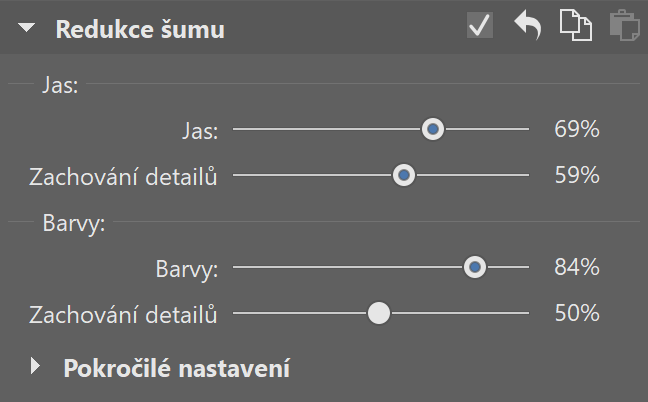Image resolution: width=648 pixels, height=402 pixels.
Task: Select the 50% value field
Action: click(576, 313)
